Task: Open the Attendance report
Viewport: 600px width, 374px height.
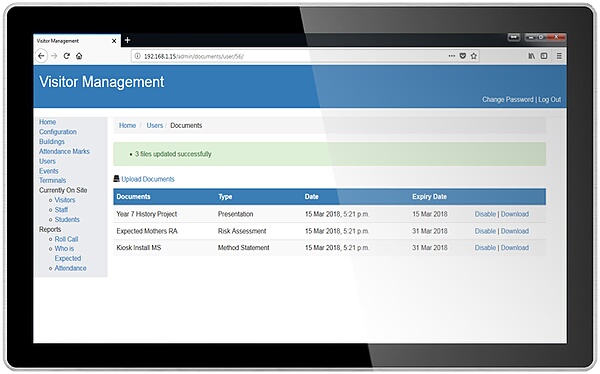Action: click(x=70, y=268)
